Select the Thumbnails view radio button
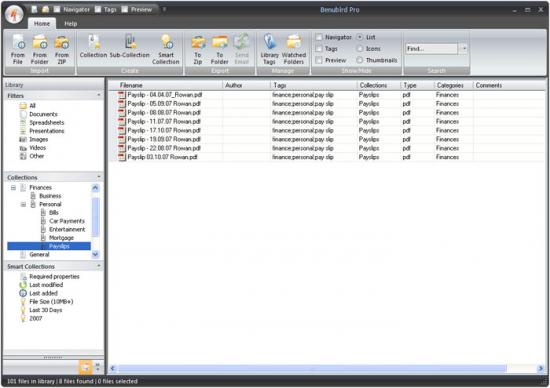550x388 pixels. [x=360, y=60]
